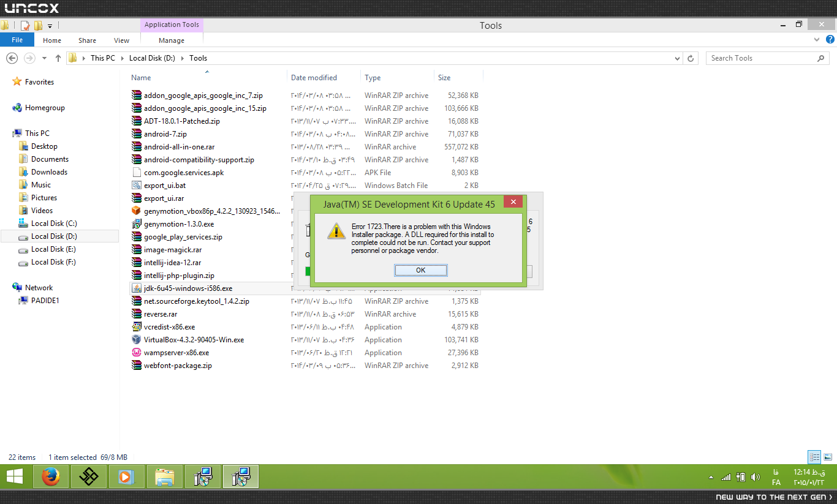Screen dimensions: 837x504
Task: Select Local Disk (C:) in navigation pane
Action: tap(54, 224)
